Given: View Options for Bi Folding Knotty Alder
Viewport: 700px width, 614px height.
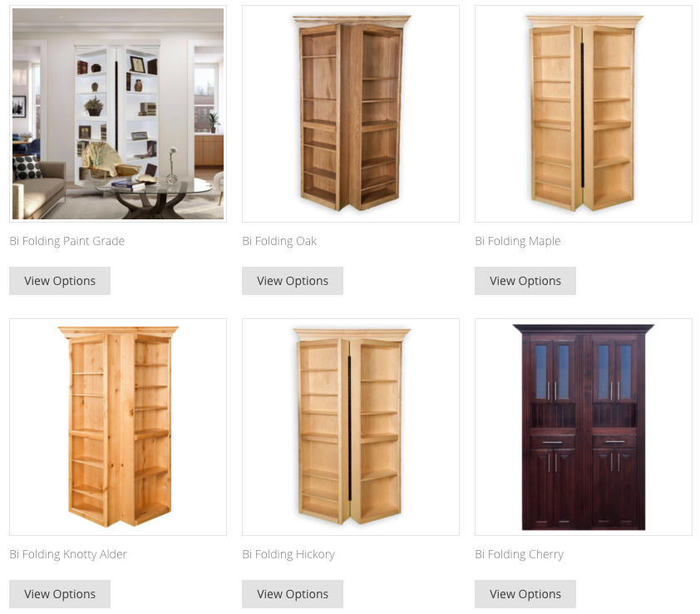Looking at the screenshot, I should click(60, 594).
